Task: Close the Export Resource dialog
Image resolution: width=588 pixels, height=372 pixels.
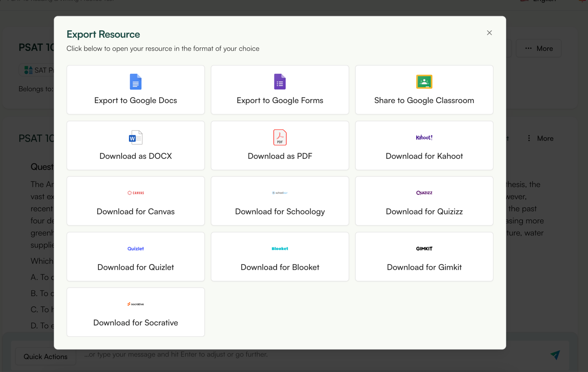Action: click(489, 33)
